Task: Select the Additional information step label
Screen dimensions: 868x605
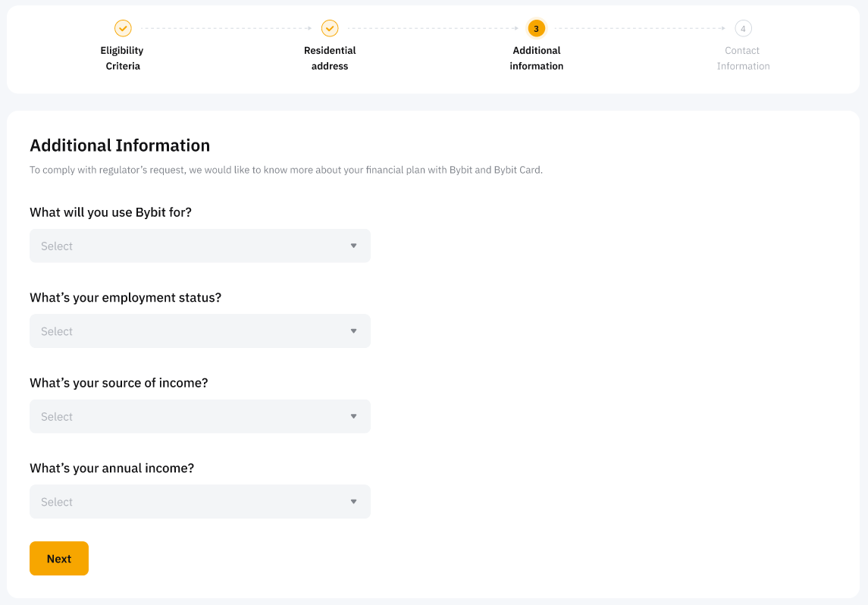Action: 536,58
